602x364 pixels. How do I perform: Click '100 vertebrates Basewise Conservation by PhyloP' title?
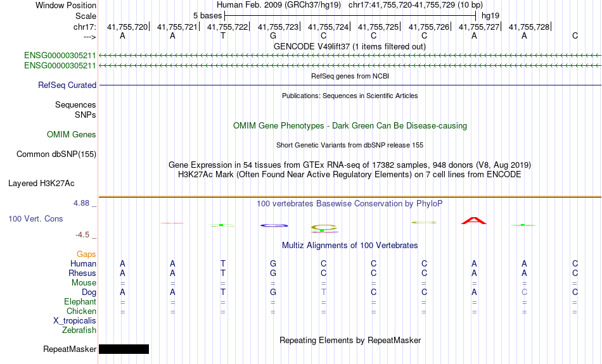(350, 204)
